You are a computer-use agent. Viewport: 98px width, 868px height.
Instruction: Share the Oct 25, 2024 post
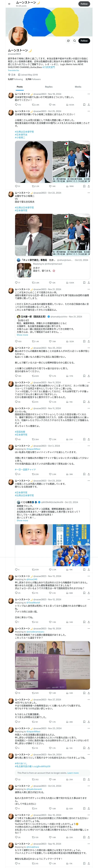coord(89,186)
